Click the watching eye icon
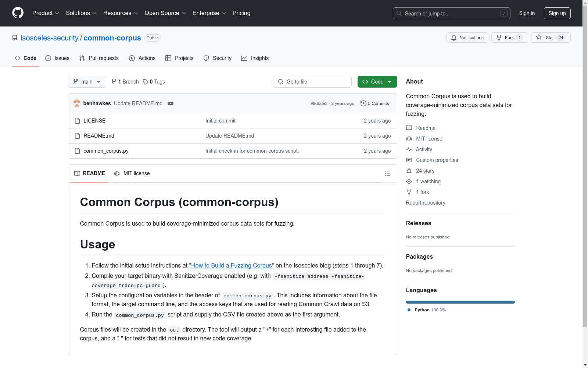 (409, 181)
